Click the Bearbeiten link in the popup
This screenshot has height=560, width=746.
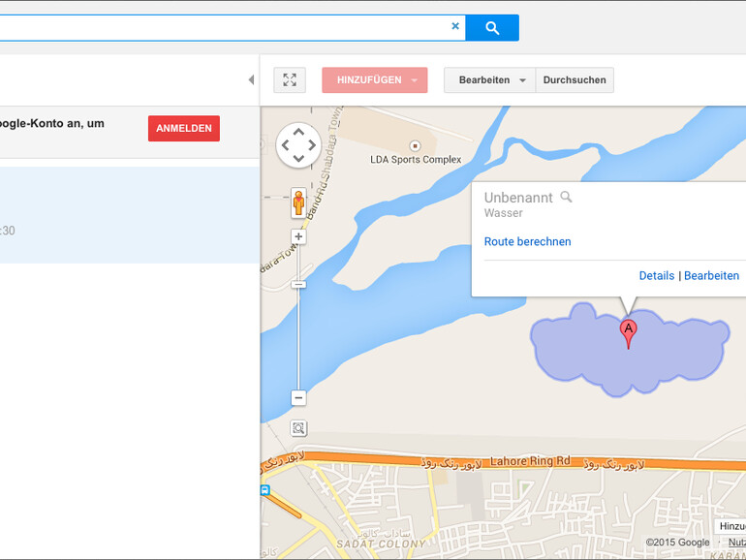pos(711,276)
